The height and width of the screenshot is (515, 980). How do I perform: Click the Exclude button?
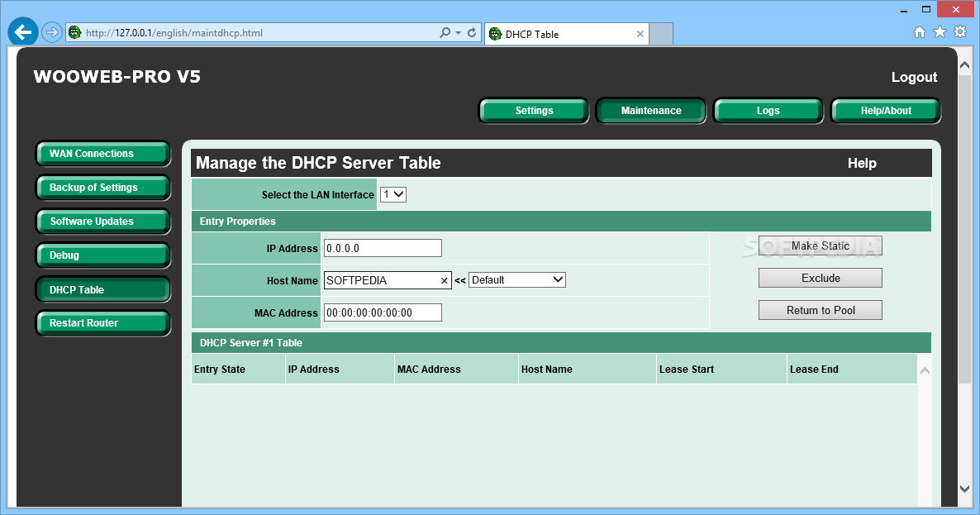[820, 278]
